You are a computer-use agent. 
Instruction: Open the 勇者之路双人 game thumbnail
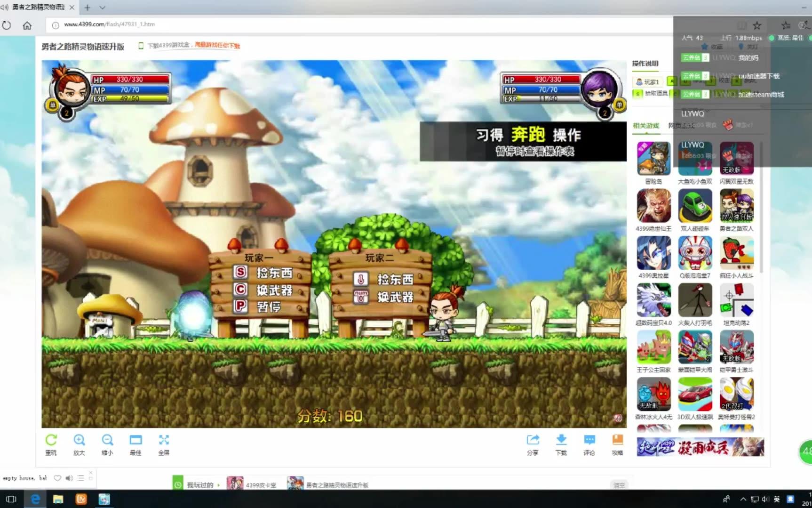(x=737, y=206)
